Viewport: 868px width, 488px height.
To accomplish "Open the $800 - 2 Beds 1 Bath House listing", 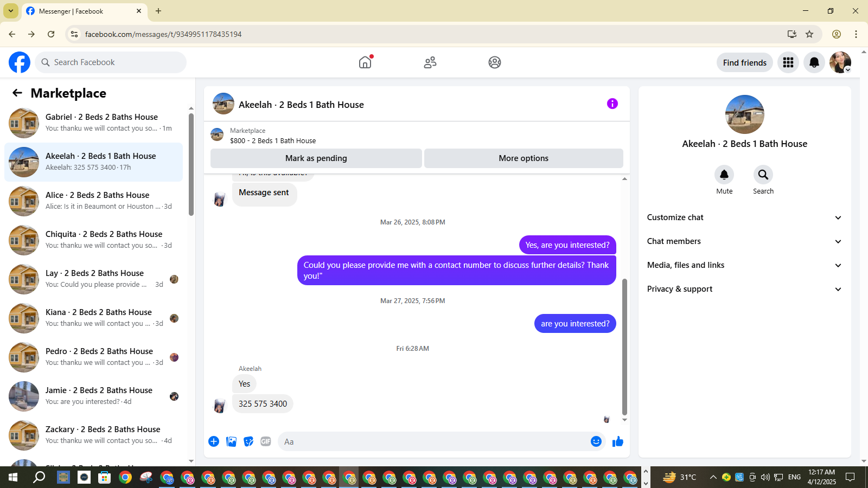I will (x=273, y=140).
